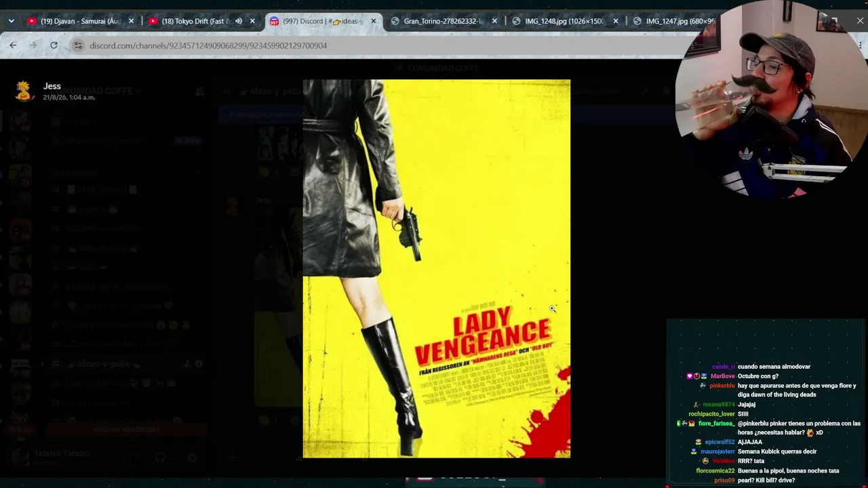The height and width of the screenshot is (488, 868).
Task: Close the Gran_Torino tab
Action: click(x=494, y=21)
